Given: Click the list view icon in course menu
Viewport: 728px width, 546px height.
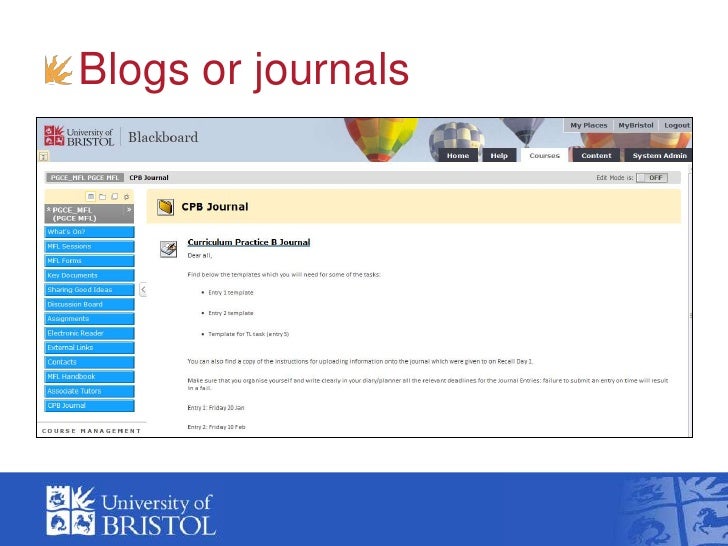Looking at the screenshot, I should 91,196.
